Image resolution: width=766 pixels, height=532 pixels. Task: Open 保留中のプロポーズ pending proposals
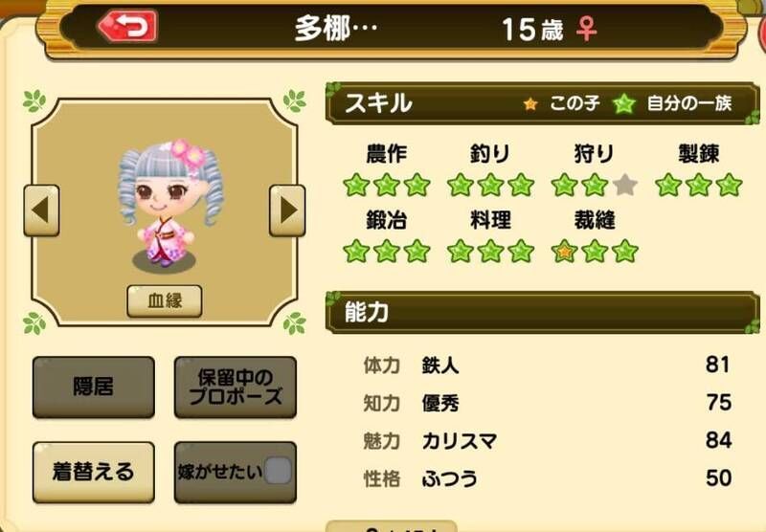coord(236,387)
